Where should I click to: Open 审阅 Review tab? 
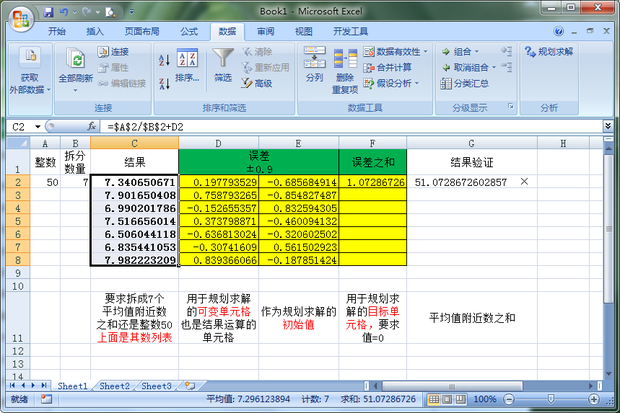coord(265,32)
